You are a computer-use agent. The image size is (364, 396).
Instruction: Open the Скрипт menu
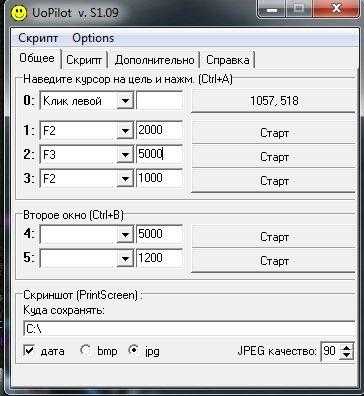38,38
